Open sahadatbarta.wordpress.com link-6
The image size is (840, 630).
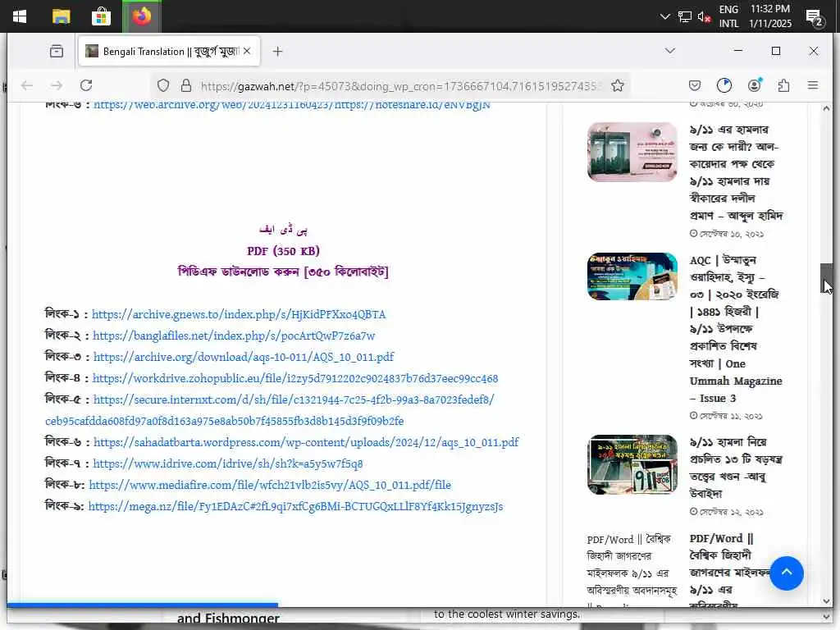[x=306, y=442]
